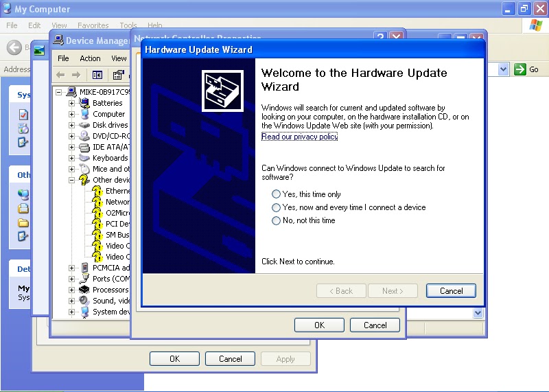The height and width of the screenshot is (392, 549).
Task: Select Batteries icon in device tree
Action: 84,103
